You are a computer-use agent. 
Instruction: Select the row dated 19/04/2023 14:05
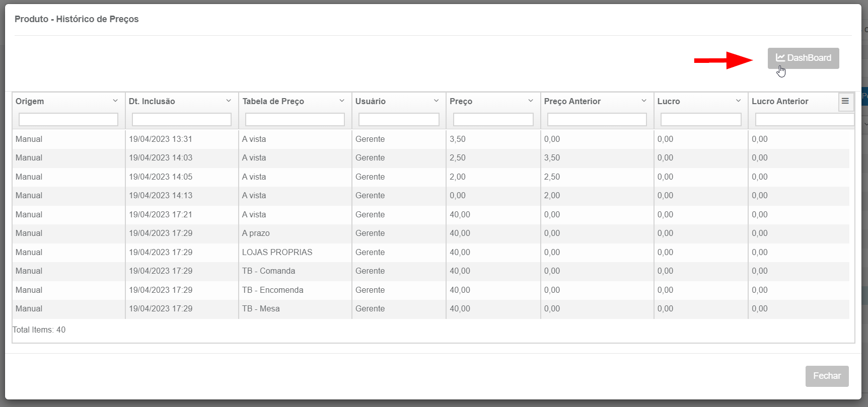pos(430,177)
